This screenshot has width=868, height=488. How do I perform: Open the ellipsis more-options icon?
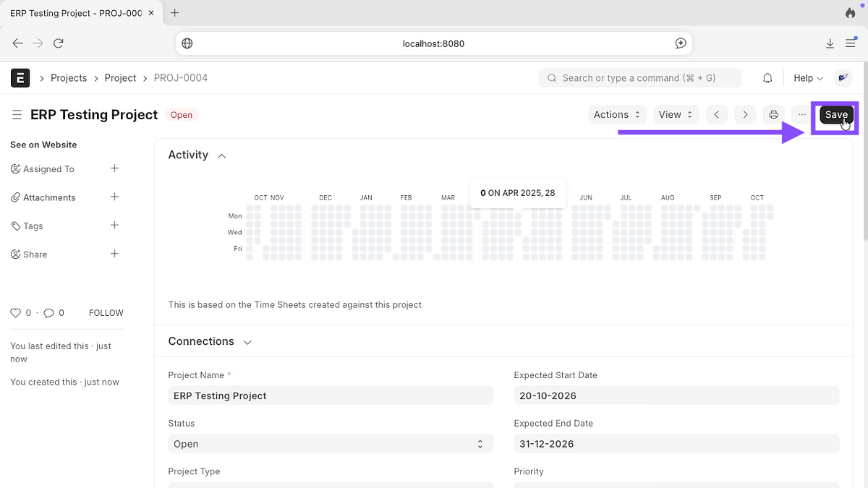(x=801, y=114)
